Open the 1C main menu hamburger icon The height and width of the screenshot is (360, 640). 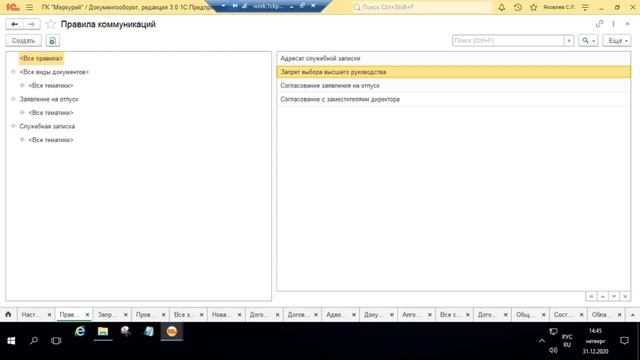29,7
